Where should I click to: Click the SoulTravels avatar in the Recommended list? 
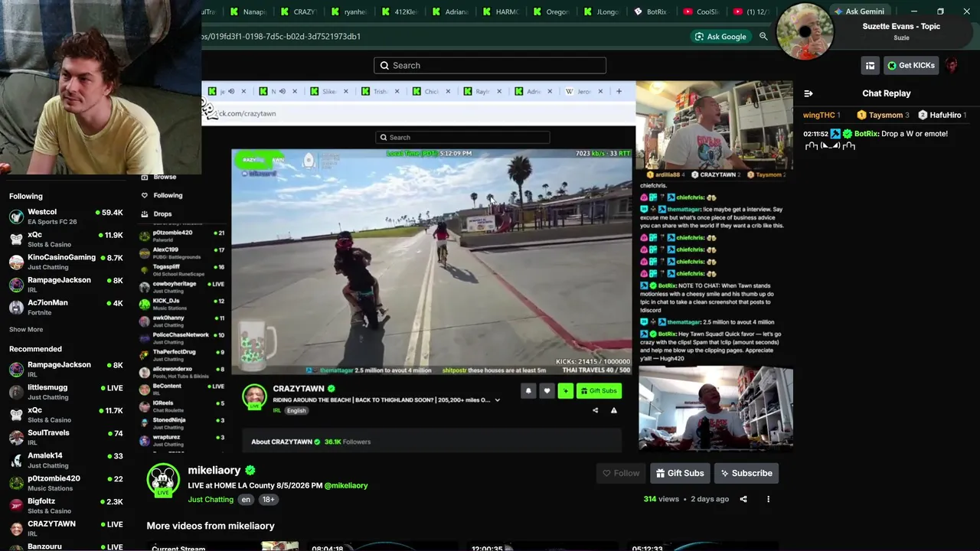pyautogui.click(x=16, y=438)
